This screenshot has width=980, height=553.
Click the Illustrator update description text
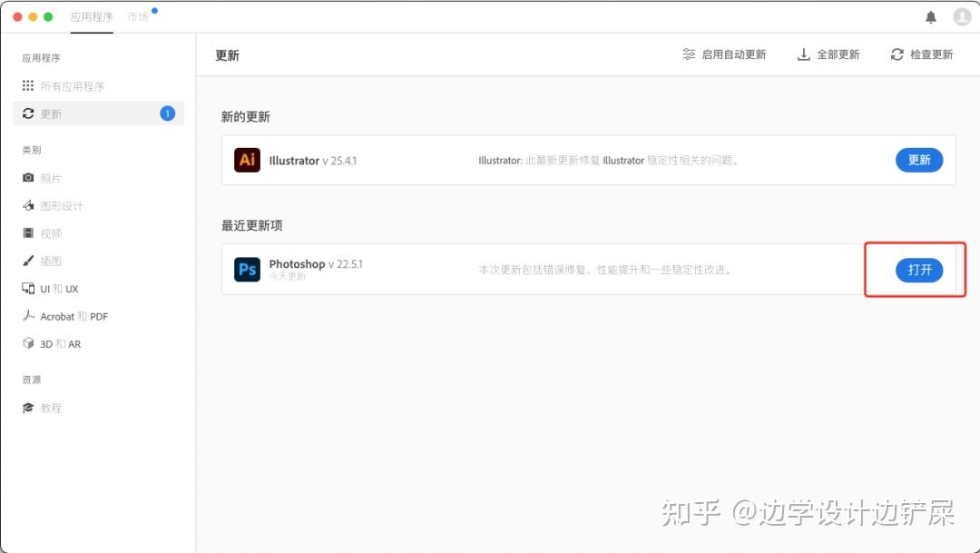tap(608, 160)
